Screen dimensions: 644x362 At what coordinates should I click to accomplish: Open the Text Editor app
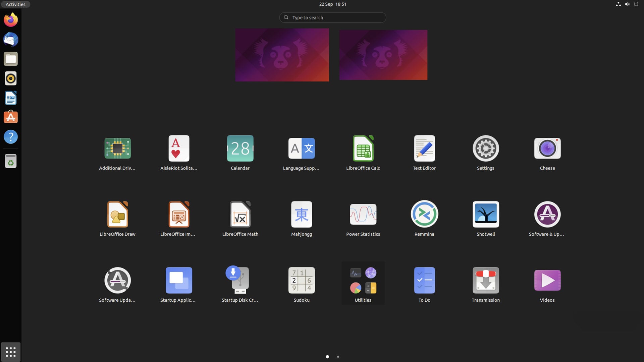click(x=424, y=148)
